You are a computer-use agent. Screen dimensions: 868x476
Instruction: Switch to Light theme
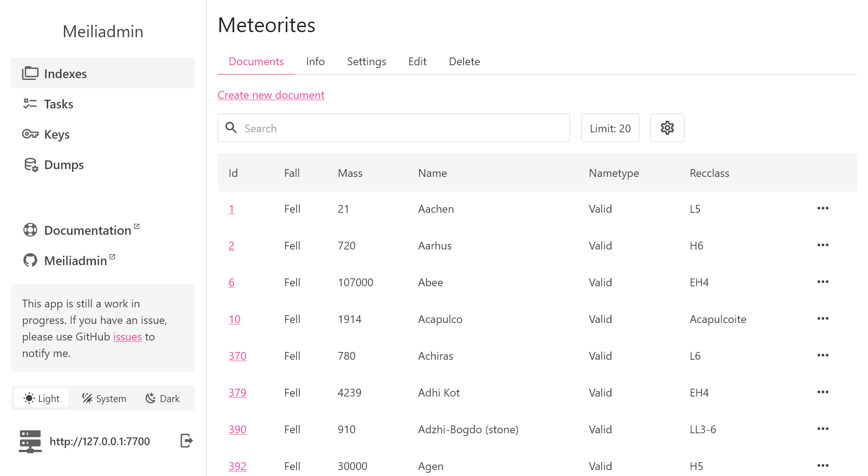point(41,398)
